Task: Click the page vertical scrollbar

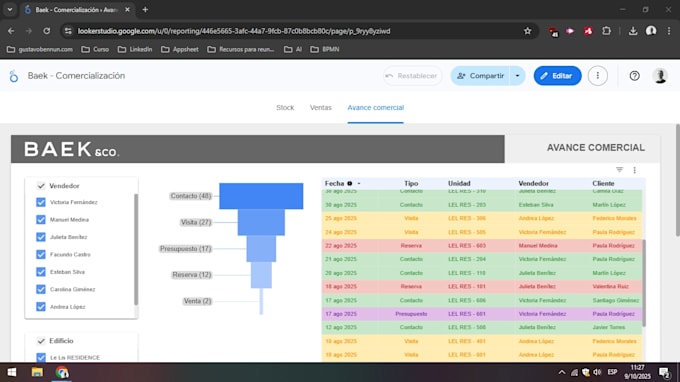Action: (x=677, y=180)
